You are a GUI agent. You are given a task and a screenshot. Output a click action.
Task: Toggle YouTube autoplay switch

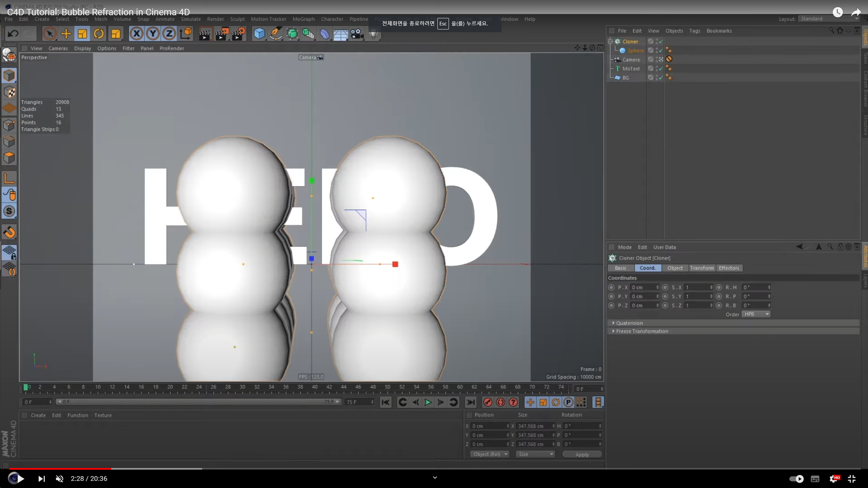pyautogui.click(x=796, y=479)
